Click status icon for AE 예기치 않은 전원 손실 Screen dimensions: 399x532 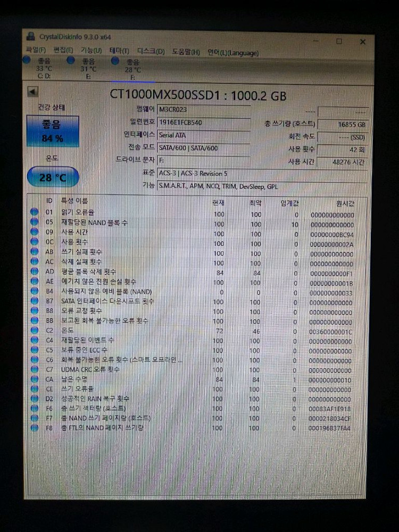click(35, 281)
